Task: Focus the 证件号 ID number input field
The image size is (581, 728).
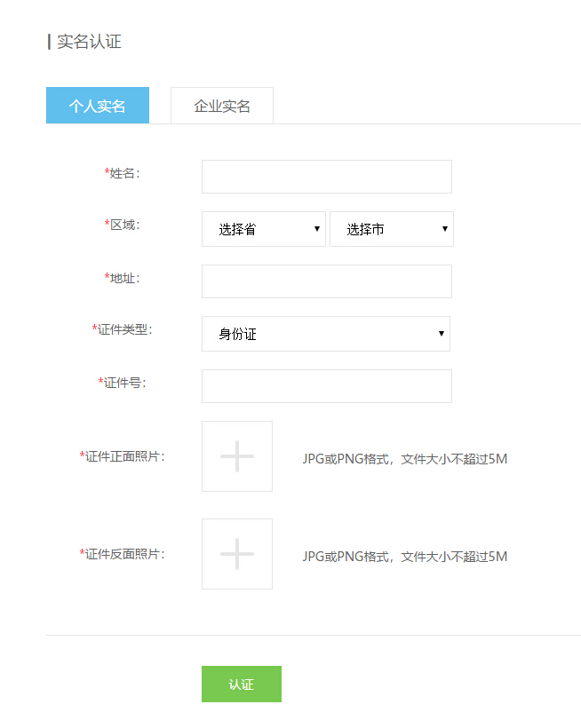Action: click(x=326, y=386)
